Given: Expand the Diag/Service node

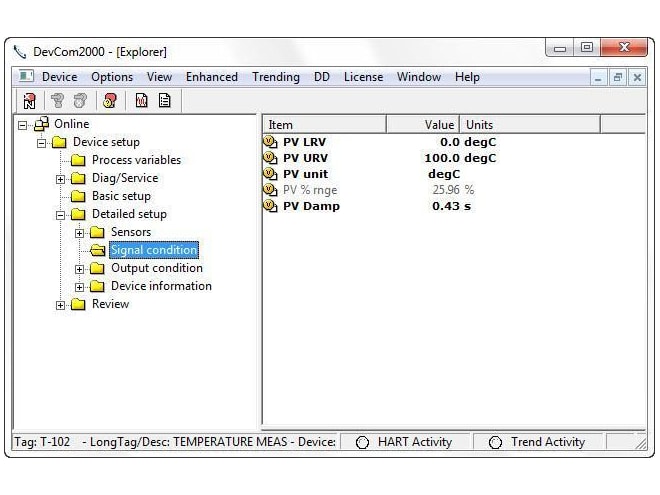Looking at the screenshot, I should click(x=60, y=180).
